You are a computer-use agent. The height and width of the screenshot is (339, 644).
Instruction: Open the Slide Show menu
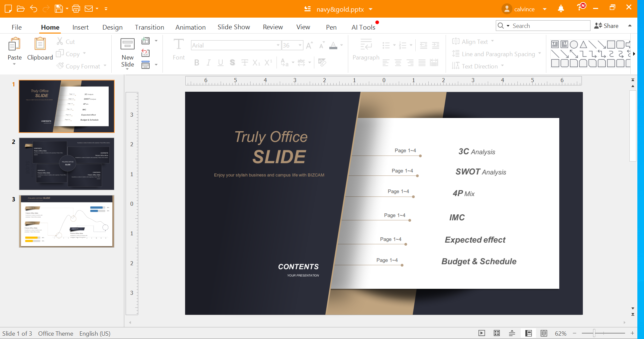[x=234, y=27]
